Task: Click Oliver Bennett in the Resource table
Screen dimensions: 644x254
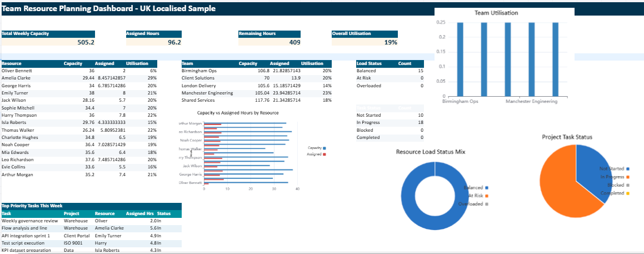Action: 17,71
